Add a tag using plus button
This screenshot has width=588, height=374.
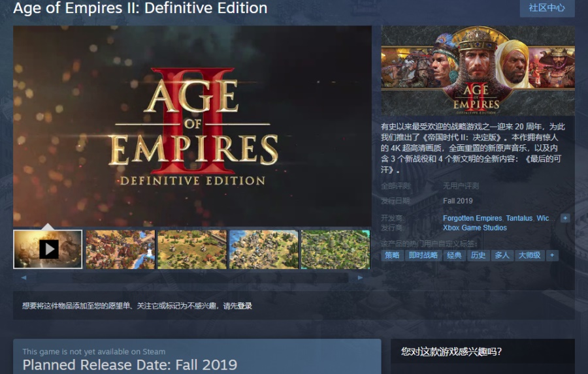(552, 255)
